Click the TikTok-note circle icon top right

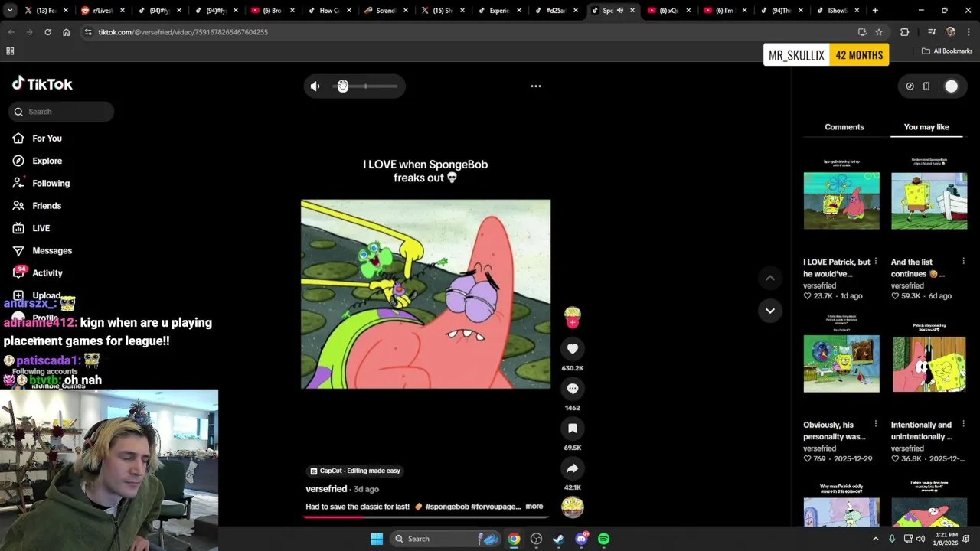pyautogui.click(x=910, y=86)
